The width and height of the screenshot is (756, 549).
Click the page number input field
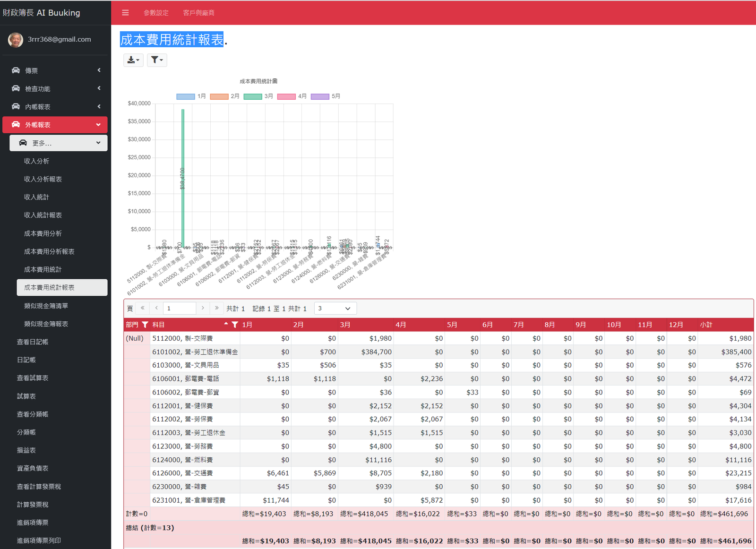(x=180, y=309)
